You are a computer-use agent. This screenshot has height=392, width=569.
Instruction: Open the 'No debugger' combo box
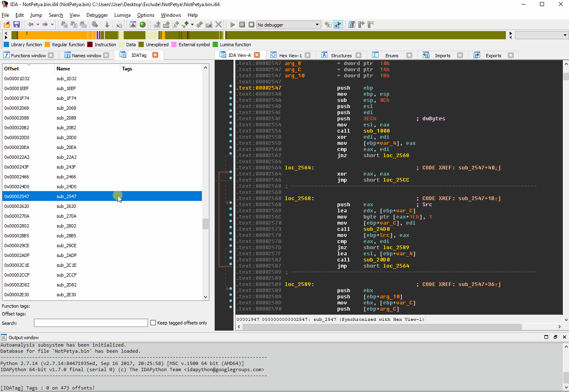(x=288, y=25)
